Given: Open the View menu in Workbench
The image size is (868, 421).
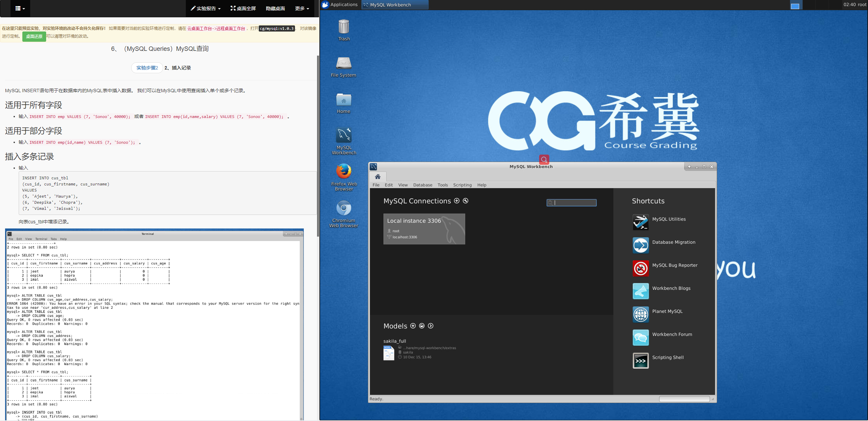Looking at the screenshot, I should click(x=403, y=185).
